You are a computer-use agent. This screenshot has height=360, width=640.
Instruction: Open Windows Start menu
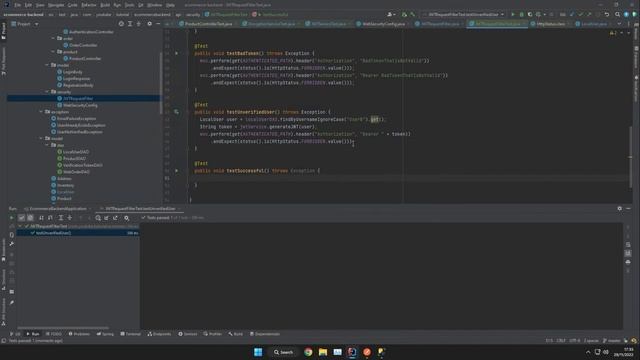pos(258,352)
